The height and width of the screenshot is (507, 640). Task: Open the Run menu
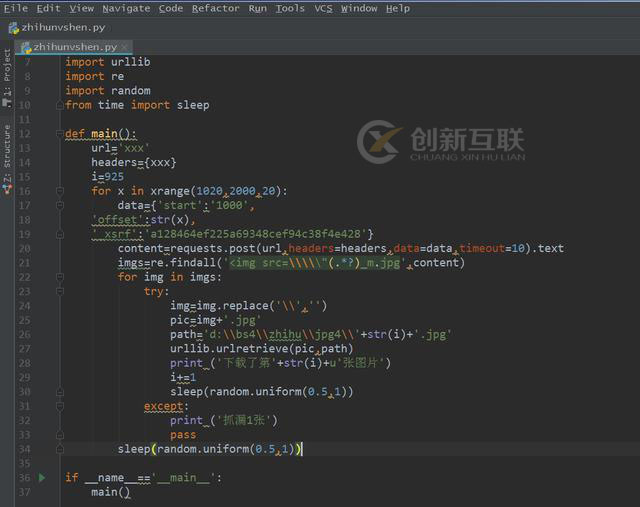coord(258,8)
